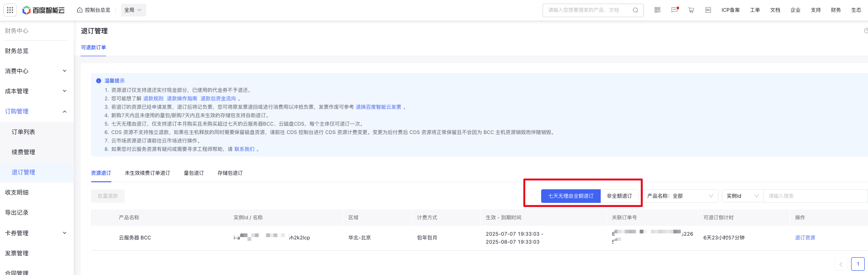Screen dimensions: 868x275
Task: Open 支持 in the top navigation
Action: [816, 10]
